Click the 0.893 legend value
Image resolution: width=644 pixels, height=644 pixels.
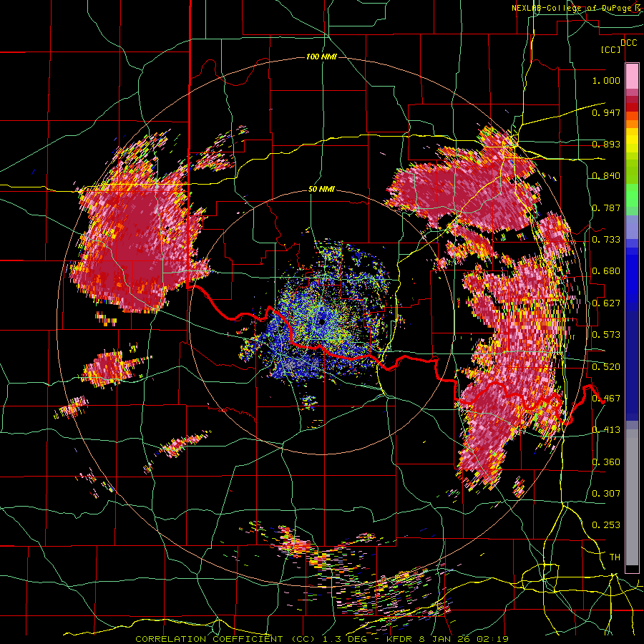pyautogui.click(x=606, y=144)
